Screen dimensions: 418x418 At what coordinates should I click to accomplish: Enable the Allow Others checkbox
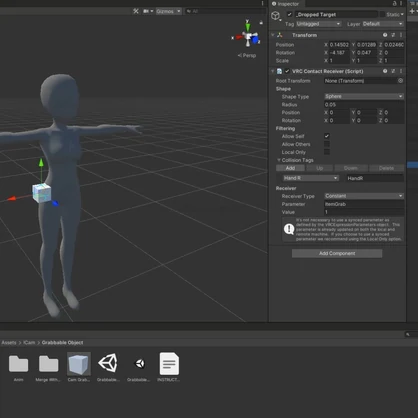click(x=327, y=144)
